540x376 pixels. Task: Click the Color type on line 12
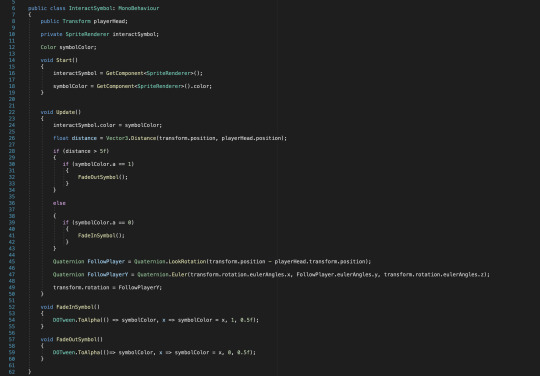(x=48, y=47)
